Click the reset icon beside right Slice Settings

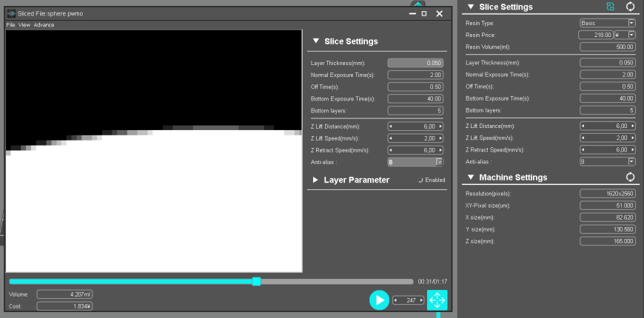point(630,7)
